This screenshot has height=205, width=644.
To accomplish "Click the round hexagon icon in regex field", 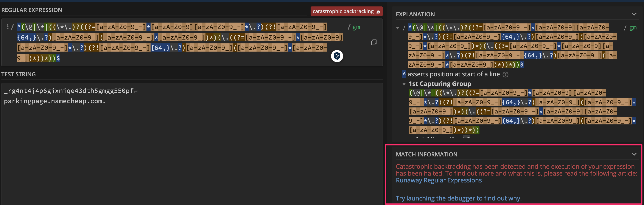I will coord(337,56).
